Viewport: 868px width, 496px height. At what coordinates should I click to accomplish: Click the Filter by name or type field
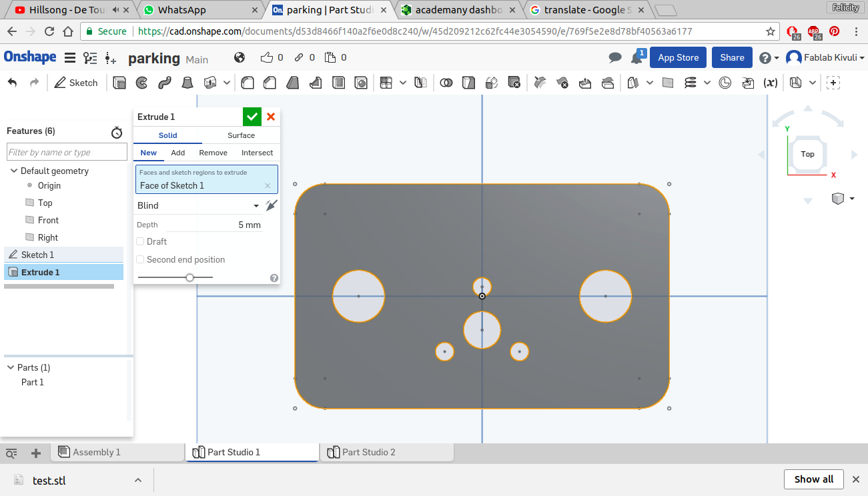click(66, 152)
